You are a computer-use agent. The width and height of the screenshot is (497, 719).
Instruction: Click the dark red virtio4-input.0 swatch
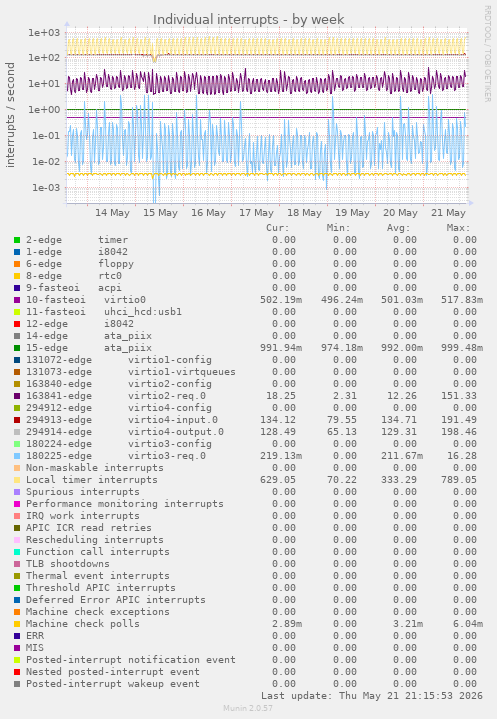tap(17, 420)
